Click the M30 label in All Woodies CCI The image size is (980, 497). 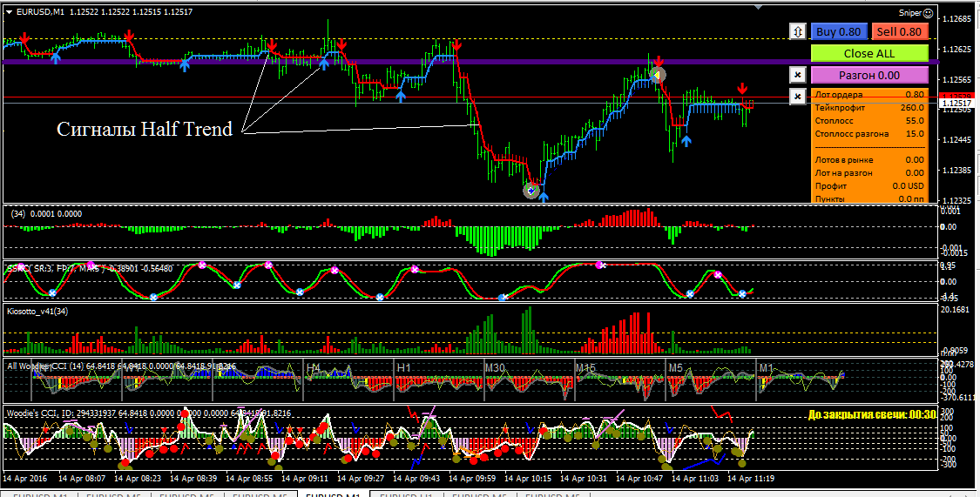point(497,368)
